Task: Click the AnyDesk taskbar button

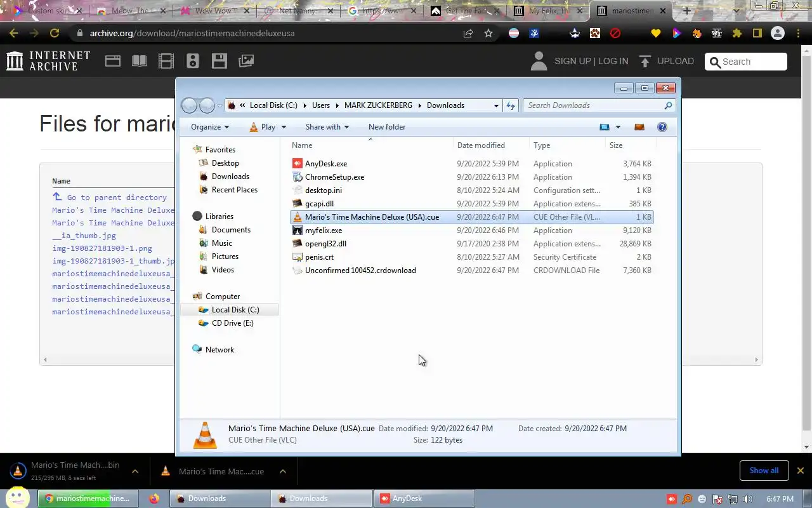Action: tap(424, 498)
